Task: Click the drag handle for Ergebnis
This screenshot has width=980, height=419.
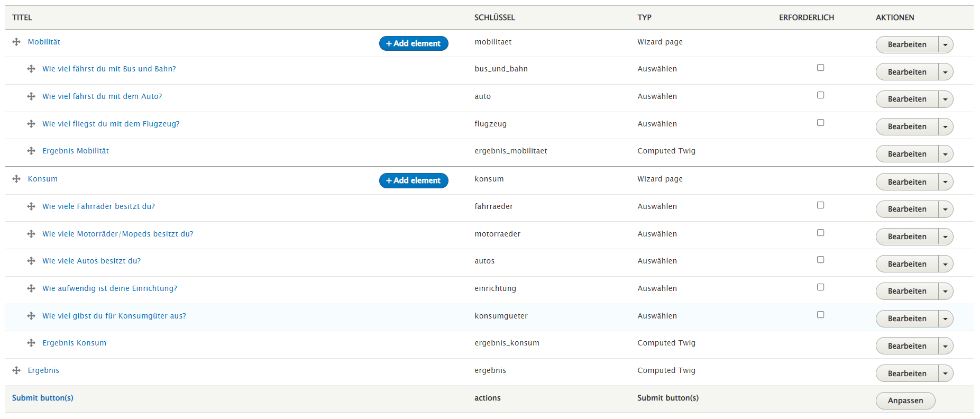Action: [16, 370]
